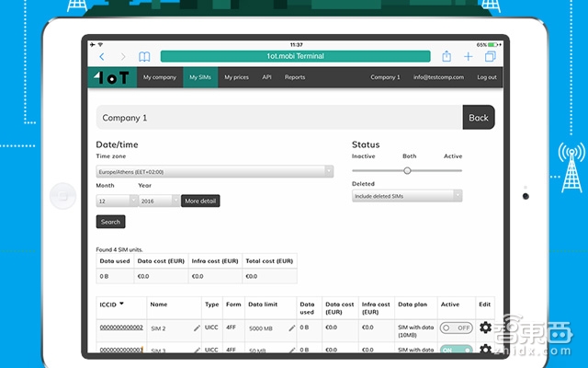This screenshot has width=588, height=368.
Task: Open the Month dropdown showing 12
Action: (117, 201)
